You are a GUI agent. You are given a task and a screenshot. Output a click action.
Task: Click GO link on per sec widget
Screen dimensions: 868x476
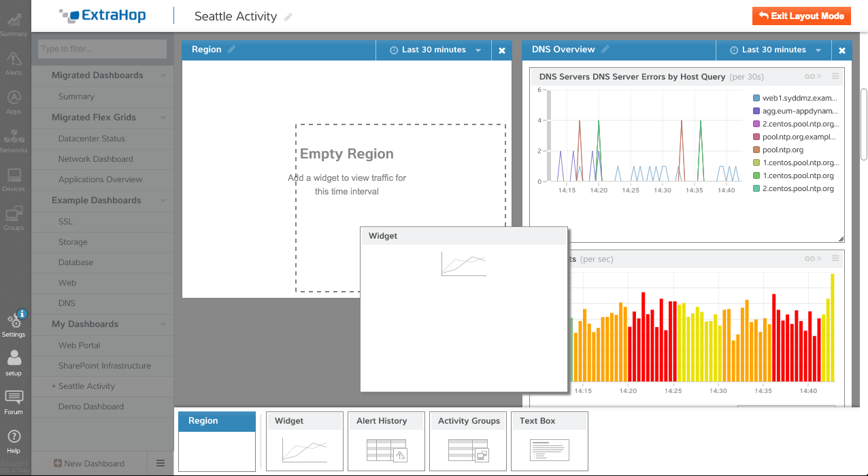point(813,258)
